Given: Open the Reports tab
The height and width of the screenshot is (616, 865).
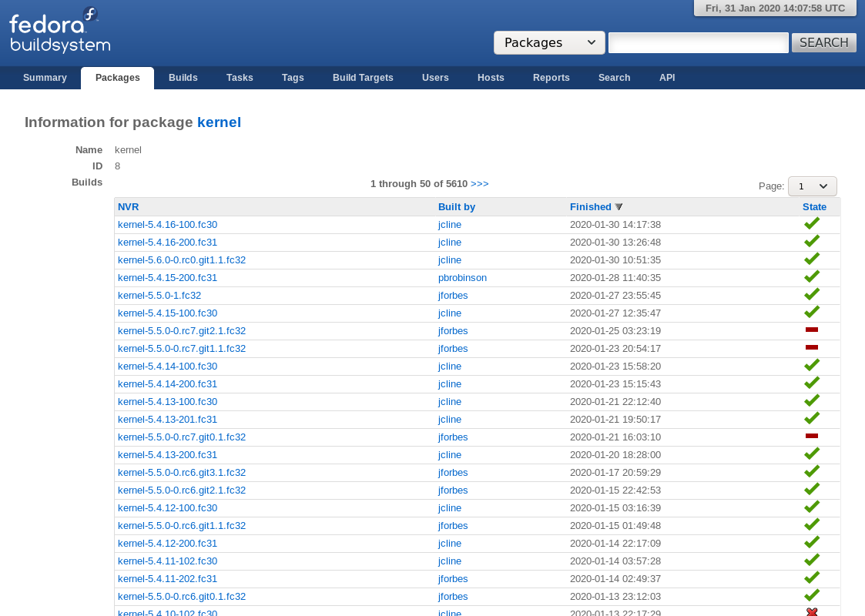Looking at the screenshot, I should tap(551, 78).
